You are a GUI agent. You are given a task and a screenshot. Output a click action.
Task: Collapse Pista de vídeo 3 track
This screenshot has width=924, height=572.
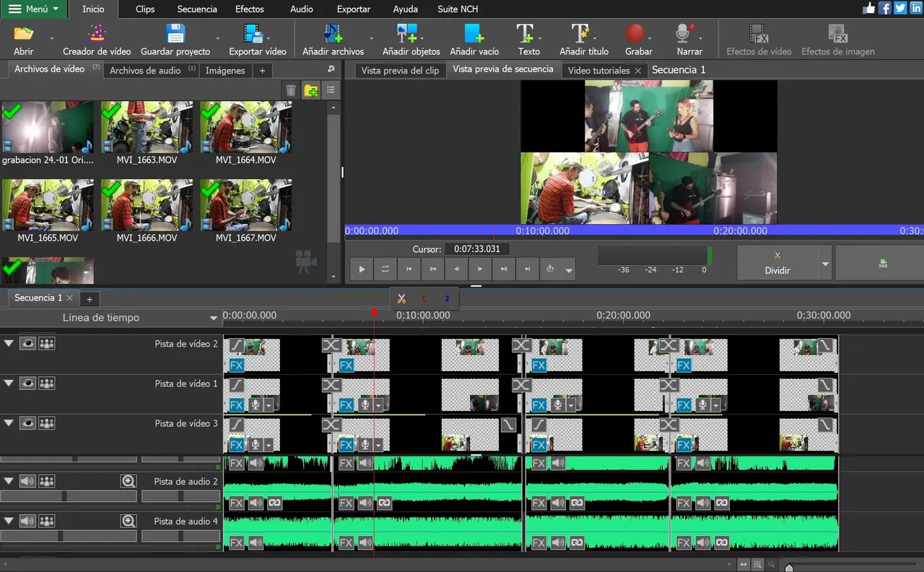tap(9, 423)
